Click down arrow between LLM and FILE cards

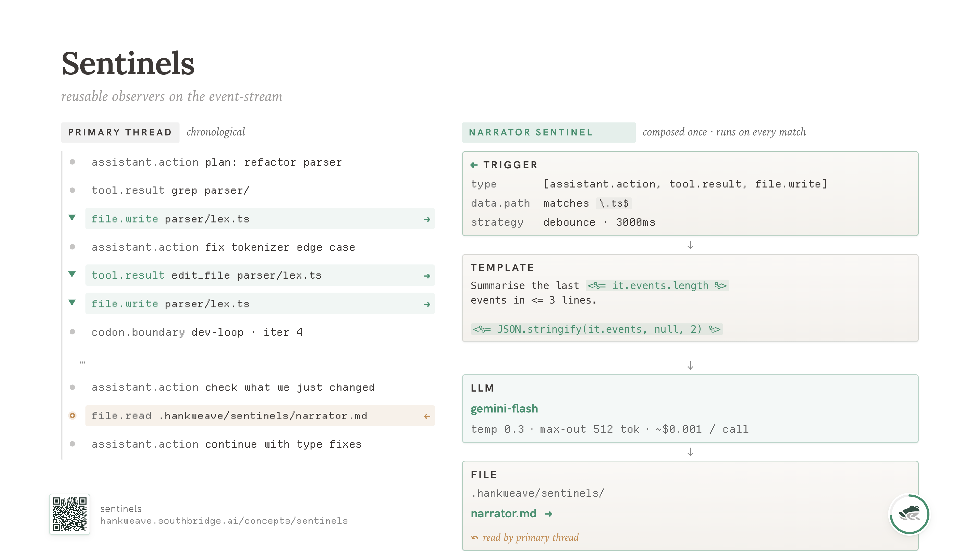(690, 452)
